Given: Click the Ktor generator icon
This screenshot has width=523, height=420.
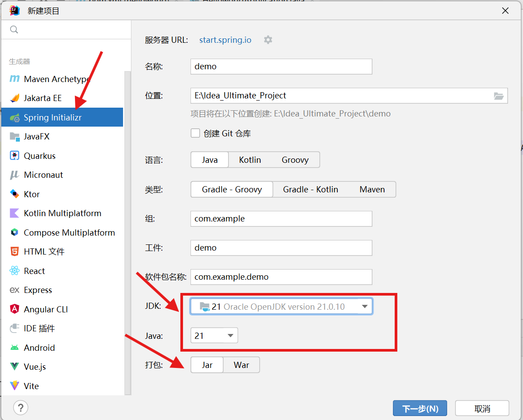Looking at the screenshot, I should click(15, 194).
